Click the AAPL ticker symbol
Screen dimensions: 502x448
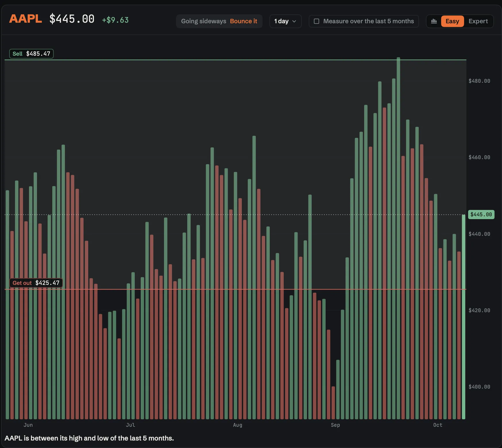coord(26,19)
